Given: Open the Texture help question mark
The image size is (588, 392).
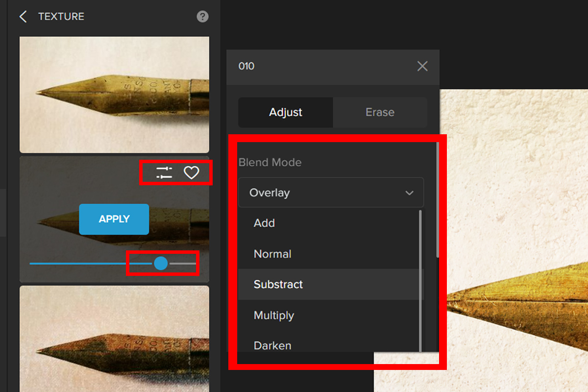Looking at the screenshot, I should tap(202, 17).
